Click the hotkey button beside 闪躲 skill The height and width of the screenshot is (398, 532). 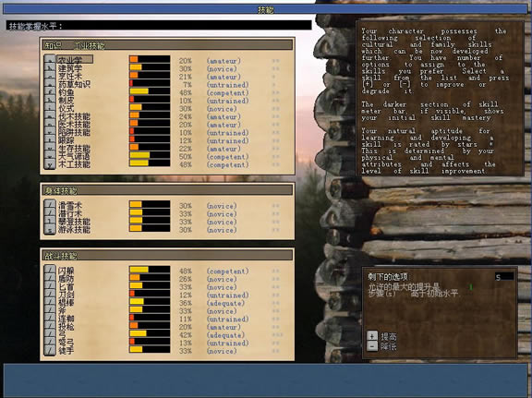point(50,270)
